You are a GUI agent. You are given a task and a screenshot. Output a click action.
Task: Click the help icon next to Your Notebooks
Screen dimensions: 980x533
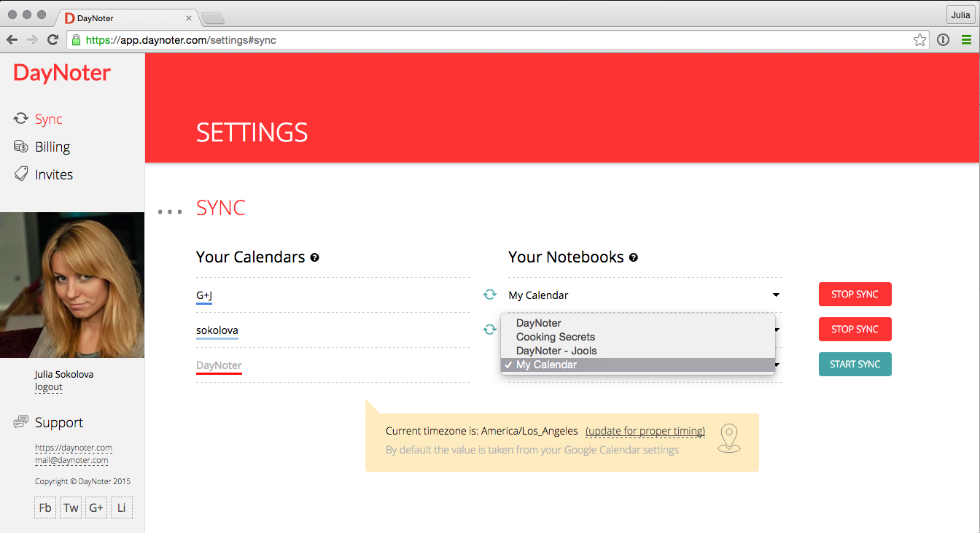[x=634, y=257]
